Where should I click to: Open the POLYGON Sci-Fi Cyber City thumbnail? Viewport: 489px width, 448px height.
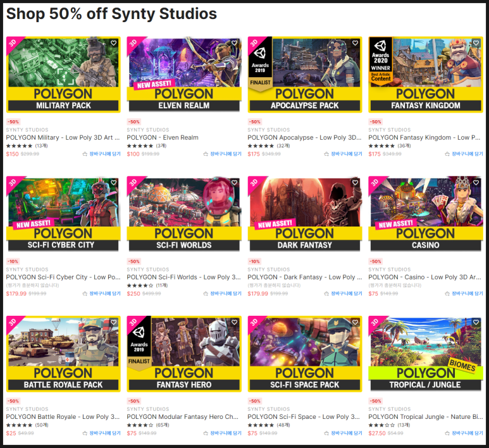63,215
